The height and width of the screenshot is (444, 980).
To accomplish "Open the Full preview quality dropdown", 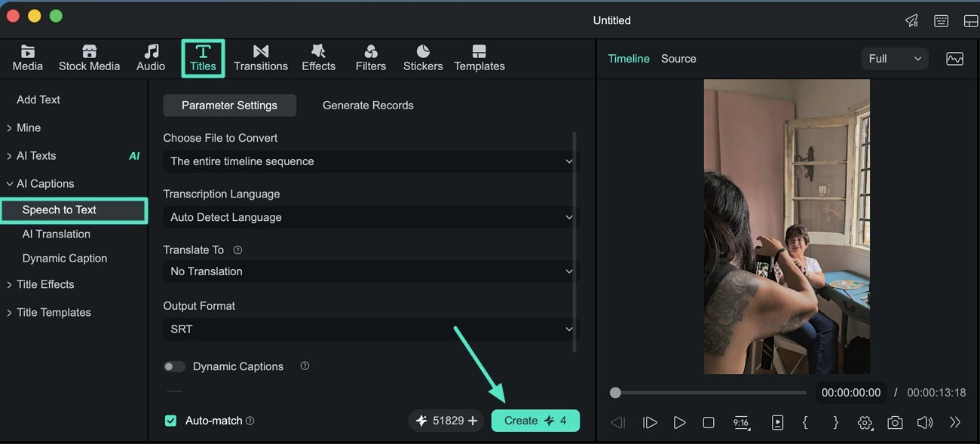I will pos(895,59).
